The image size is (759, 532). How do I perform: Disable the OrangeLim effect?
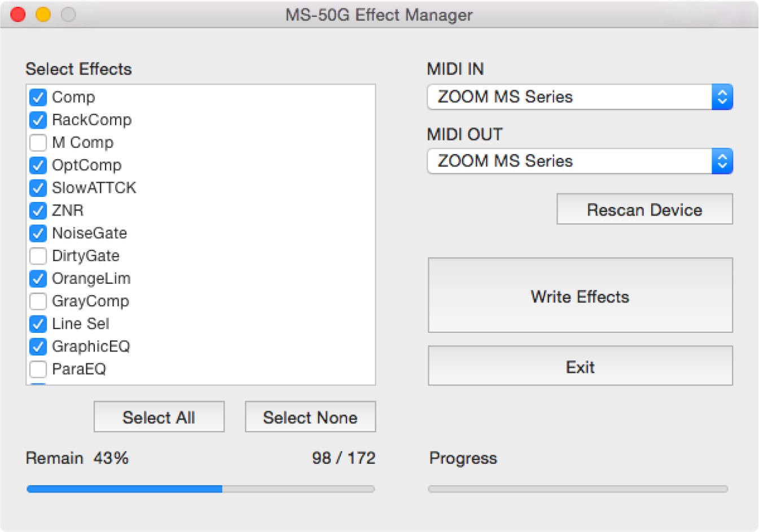pyautogui.click(x=38, y=278)
